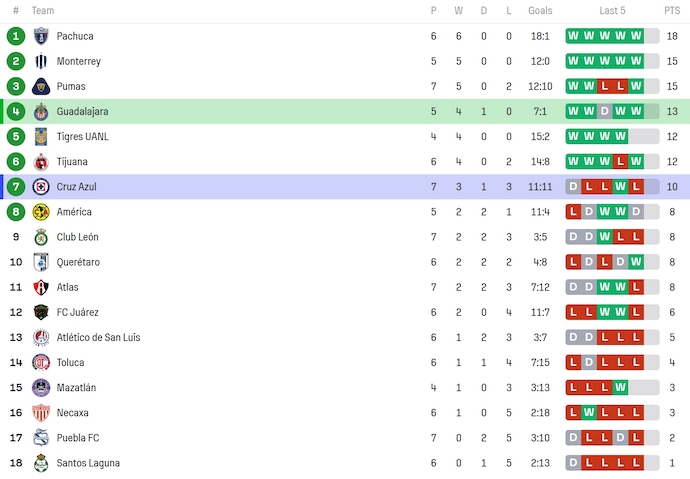Click the Cruz Azul team logo
690x479 pixels.
[x=41, y=187]
